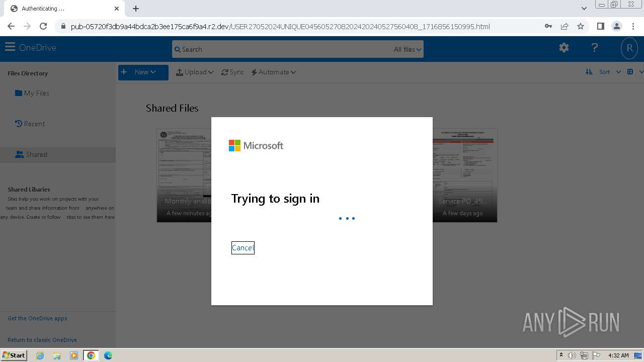Reload the current browser page
The height and width of the screenshot is (362, 644).
[x=43, y=26]
